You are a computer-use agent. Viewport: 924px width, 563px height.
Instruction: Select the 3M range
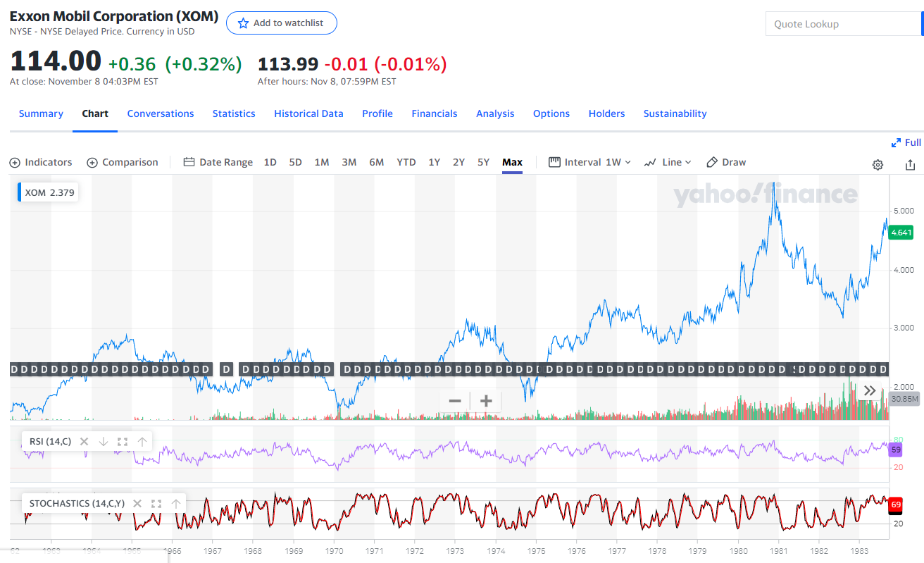pos(349,162)
